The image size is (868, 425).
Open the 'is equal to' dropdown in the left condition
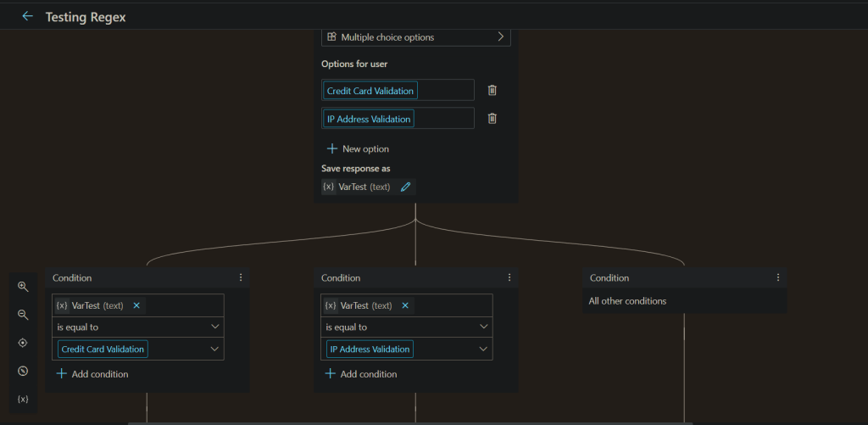pyautogui.click(x=214, y=327)
